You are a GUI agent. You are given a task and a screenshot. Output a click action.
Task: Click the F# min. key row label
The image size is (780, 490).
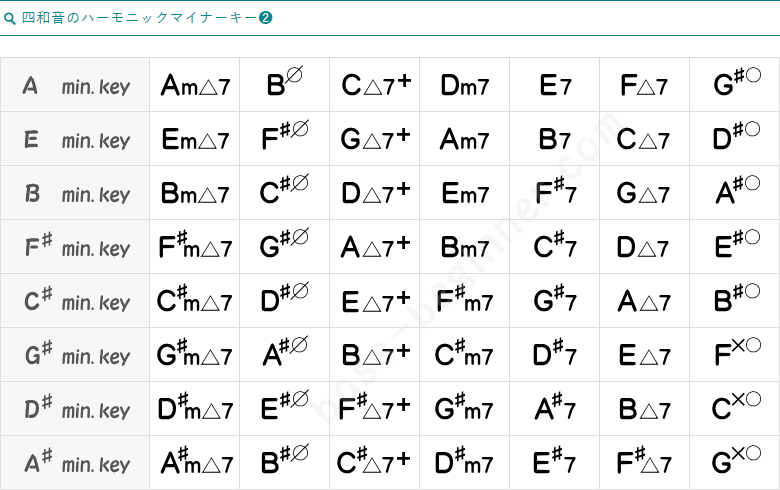click(75, 248)
